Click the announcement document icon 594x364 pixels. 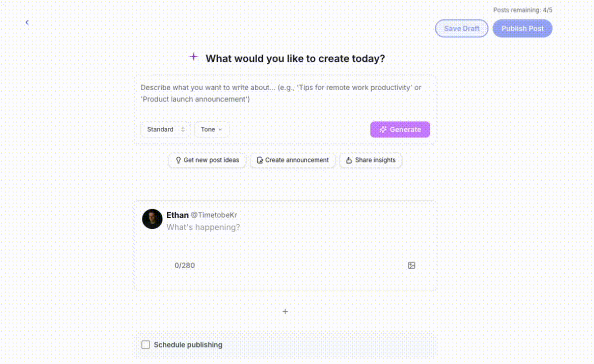(x=260, y=160)
